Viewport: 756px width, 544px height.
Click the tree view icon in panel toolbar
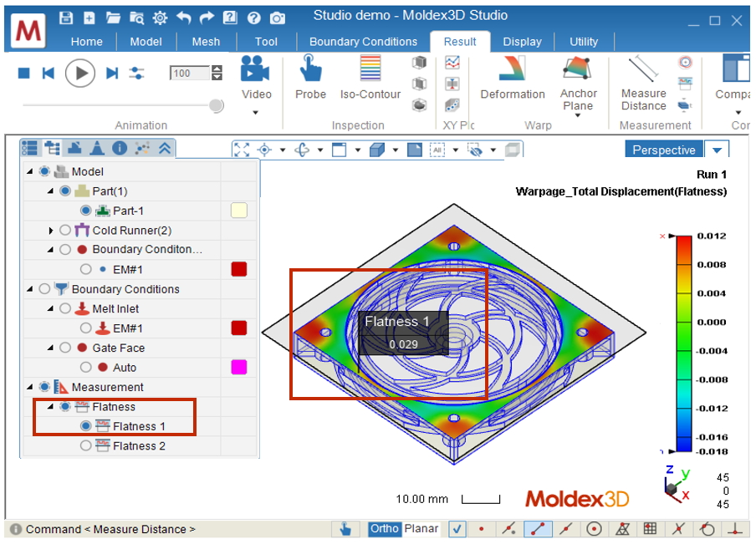point(52,148)
